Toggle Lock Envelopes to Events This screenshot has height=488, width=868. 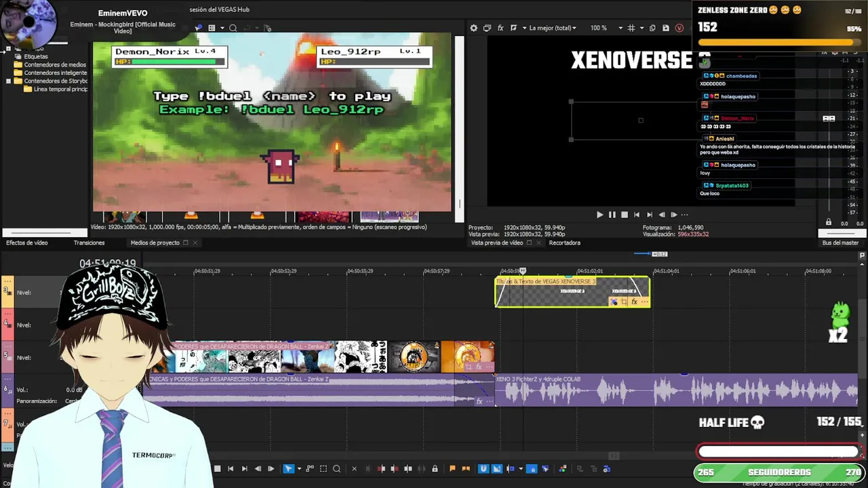pos(532,468)
